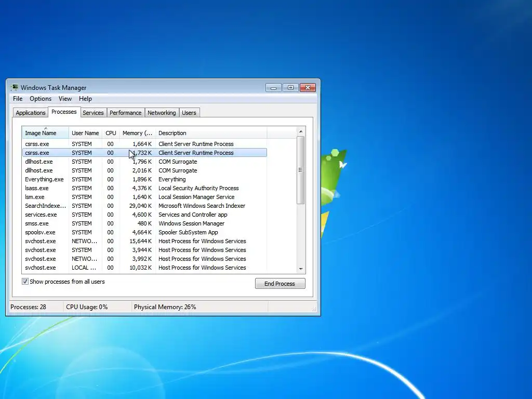The image size is (532, 399).
Task: Select csrss.exe row with 1,732 K memory
Action: pyautogui.click(x=144, y=153)
